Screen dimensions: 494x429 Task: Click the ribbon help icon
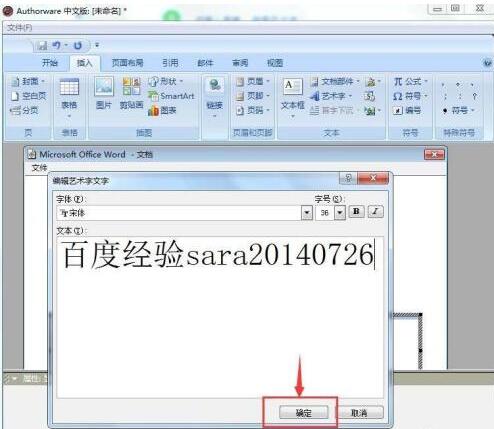click(487, 63)
